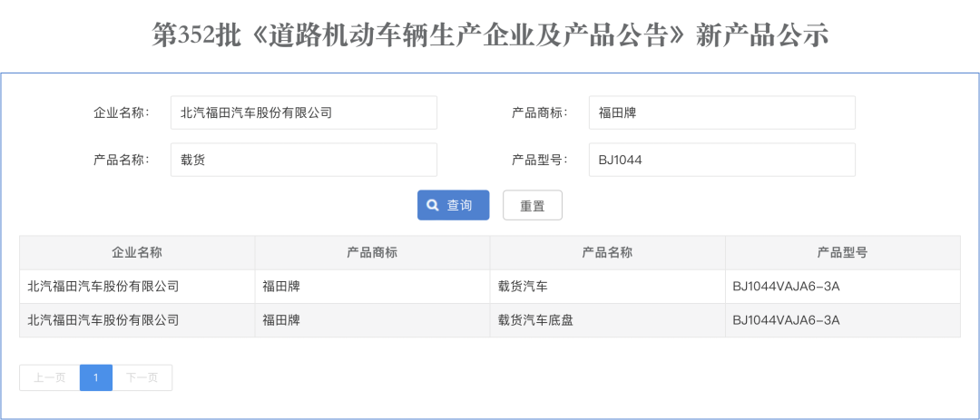Click the 企业名称: form label
Image resolution: width=980 pixels, height=420 pixels.
point(122,113)
